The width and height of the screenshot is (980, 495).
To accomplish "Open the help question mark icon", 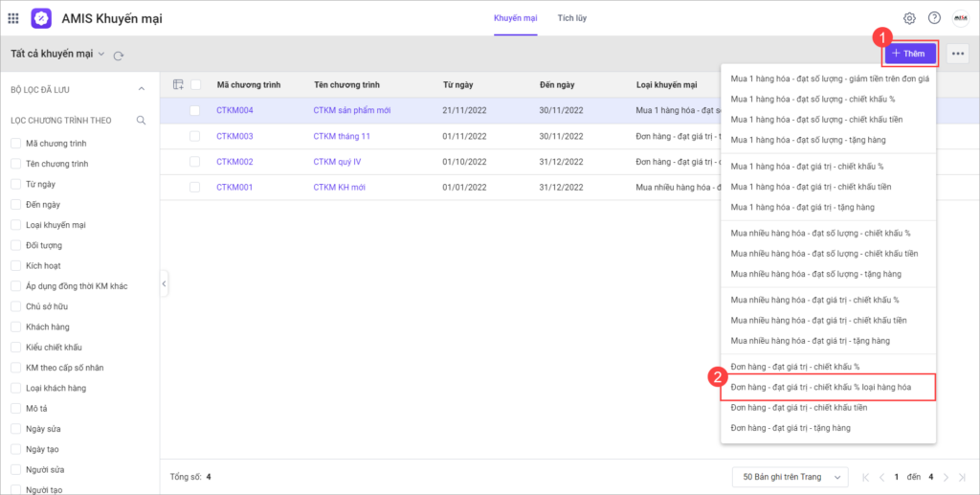I will point(934,18).
